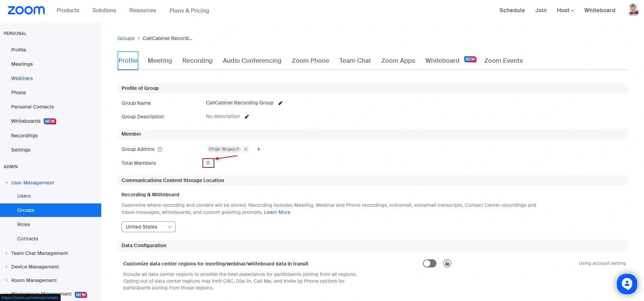The width and height of the screenshot is (644, 301).
Task: Switch to the Meeting tab
Action: pyautogui.click(x=160, y=61)
